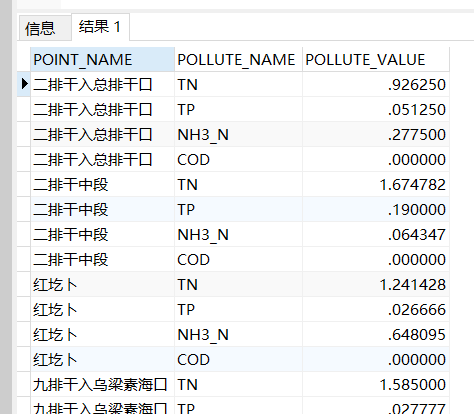
Task: Select value .051250
Action: pyautogui.click(x=376, y=110)
